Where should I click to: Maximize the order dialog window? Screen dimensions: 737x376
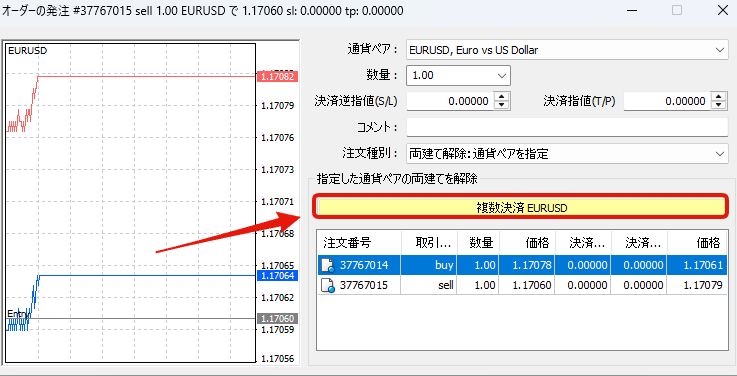(677, 10)
